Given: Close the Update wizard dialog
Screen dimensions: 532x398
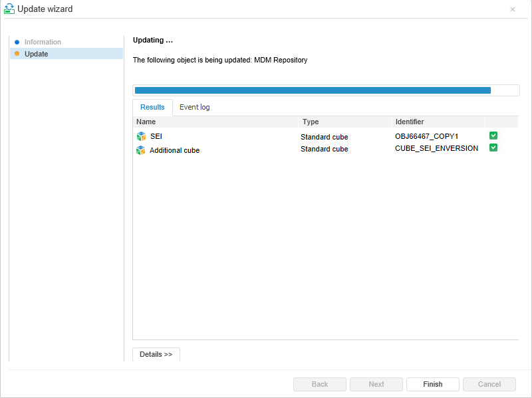Looking at the screenshot, I should pos(513,9).
